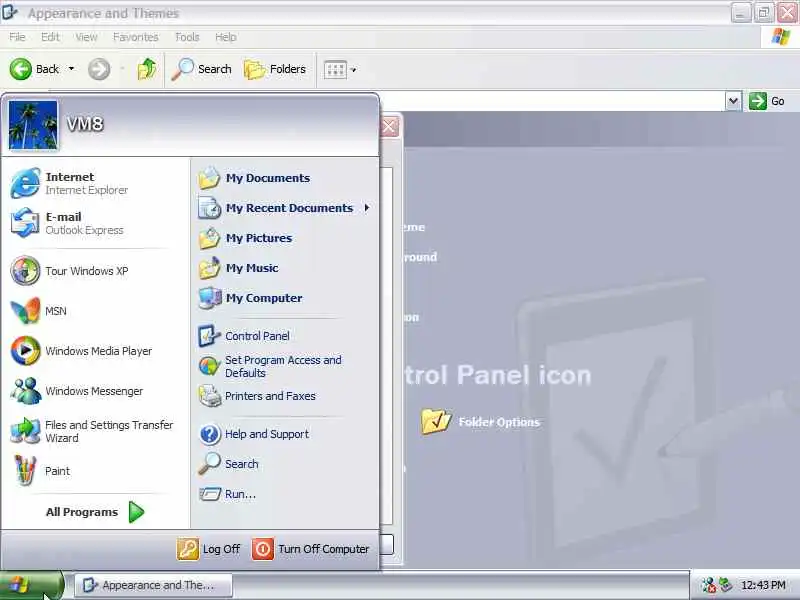Click Search on the explorer toolbar
The height and width of the screenshot is (600, 800).
pos(202,69)
